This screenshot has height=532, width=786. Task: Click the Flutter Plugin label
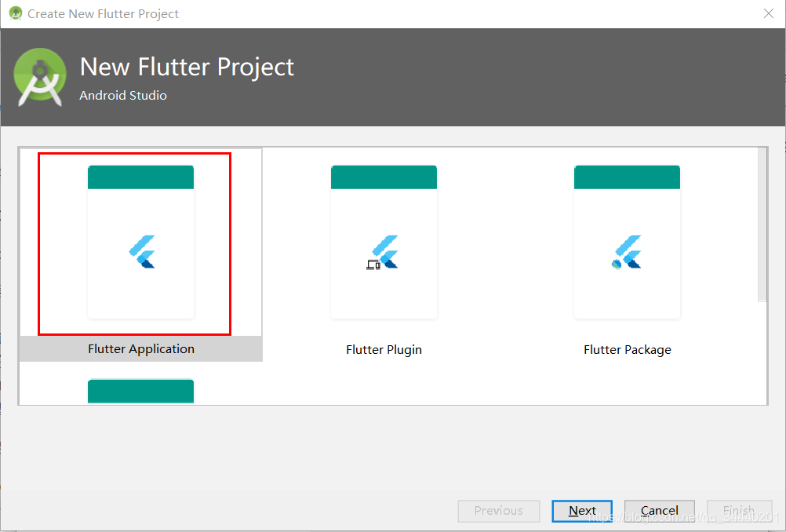tap(384, 349)
